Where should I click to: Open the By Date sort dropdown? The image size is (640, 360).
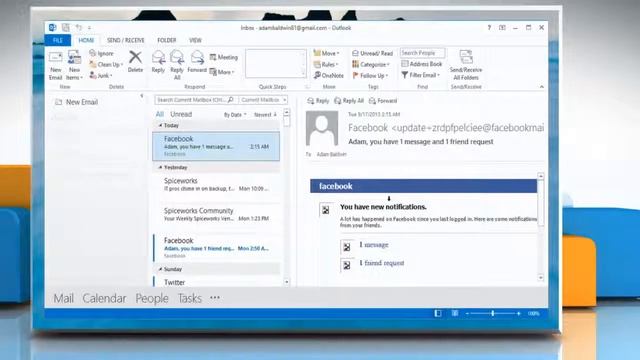click(235, 115)
